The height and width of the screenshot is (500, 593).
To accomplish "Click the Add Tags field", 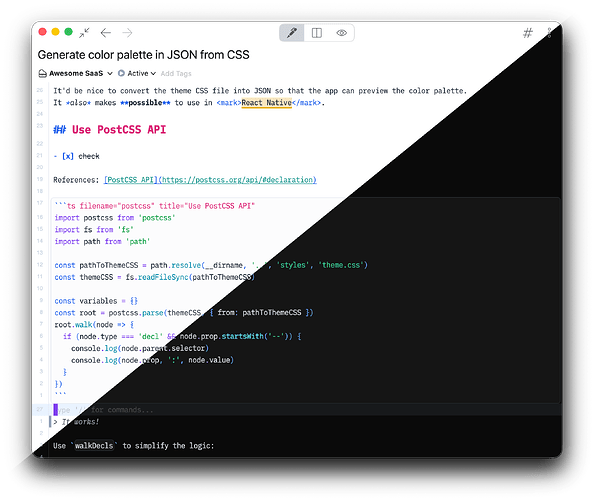I will pos(176,73).
